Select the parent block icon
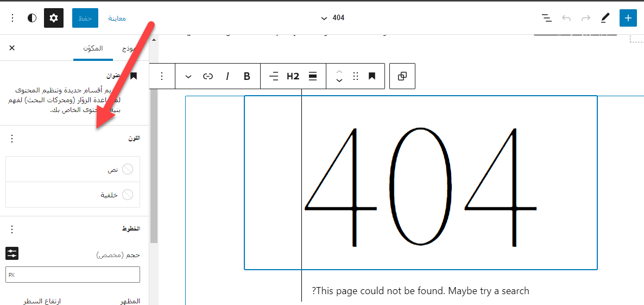 pos(402,76)
